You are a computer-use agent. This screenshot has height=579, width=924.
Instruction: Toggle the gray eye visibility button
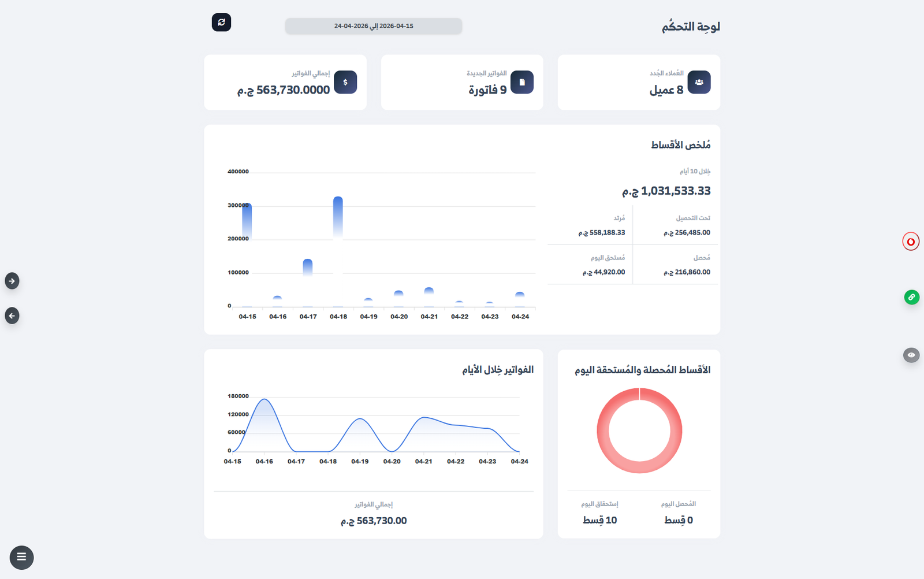point(911,355)
